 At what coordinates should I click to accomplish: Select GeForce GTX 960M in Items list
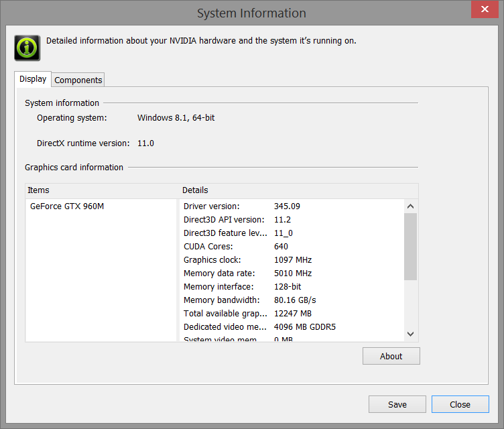tap(67, 206)
